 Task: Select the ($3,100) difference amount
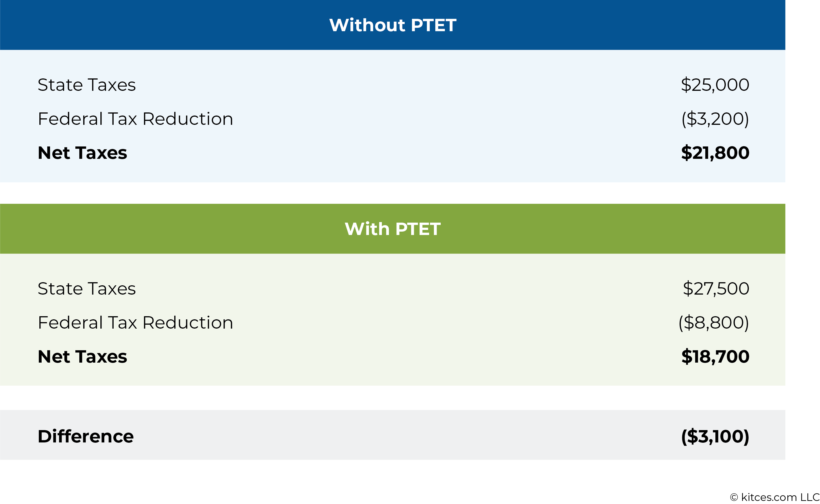[715, 436]
